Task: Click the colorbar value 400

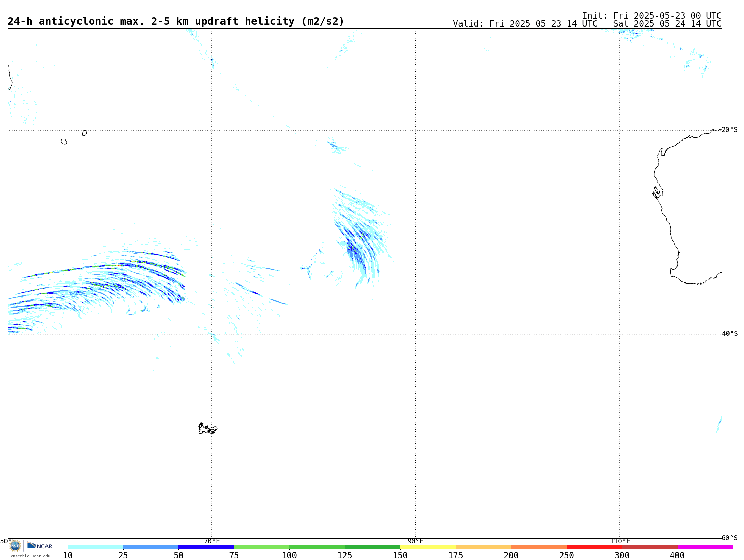Action: click(678, 555)
